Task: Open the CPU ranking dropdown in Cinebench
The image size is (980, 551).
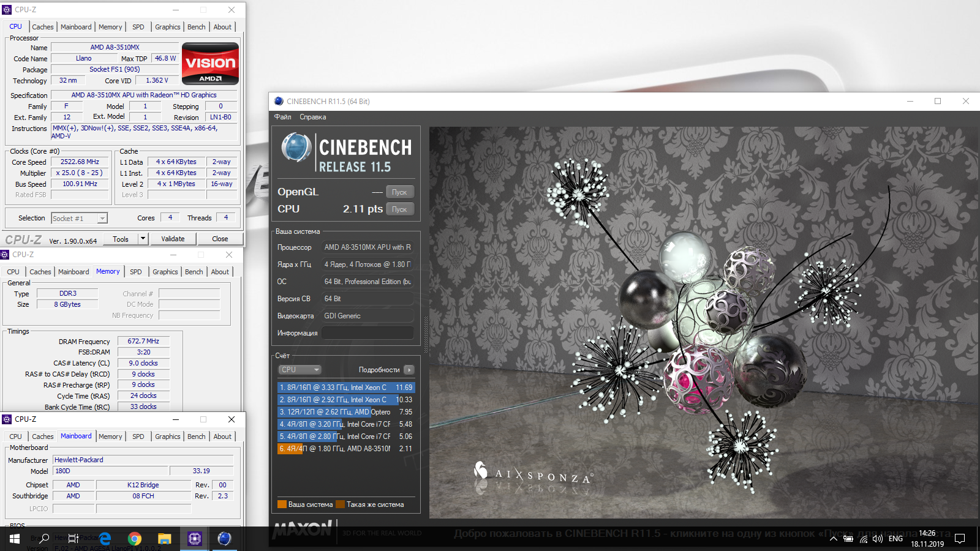Action: (300, 370)
